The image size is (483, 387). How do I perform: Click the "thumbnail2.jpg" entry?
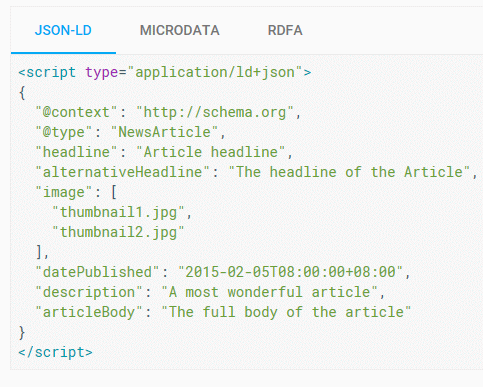118,232
